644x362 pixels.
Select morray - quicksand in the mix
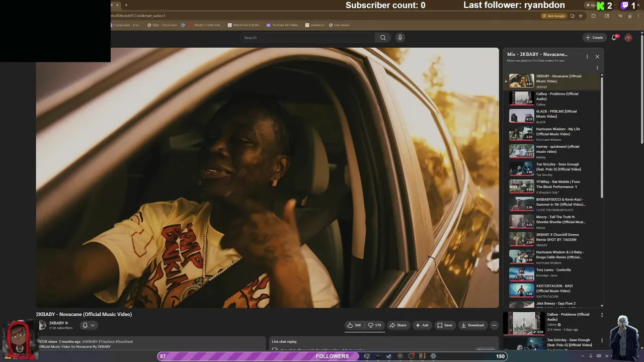(x=552, y=151)
